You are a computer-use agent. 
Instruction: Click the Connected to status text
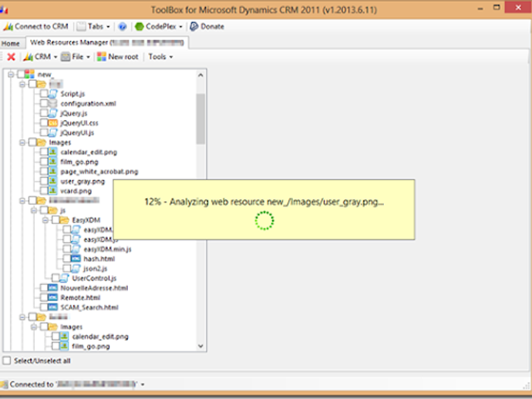(x=32, y=384)
